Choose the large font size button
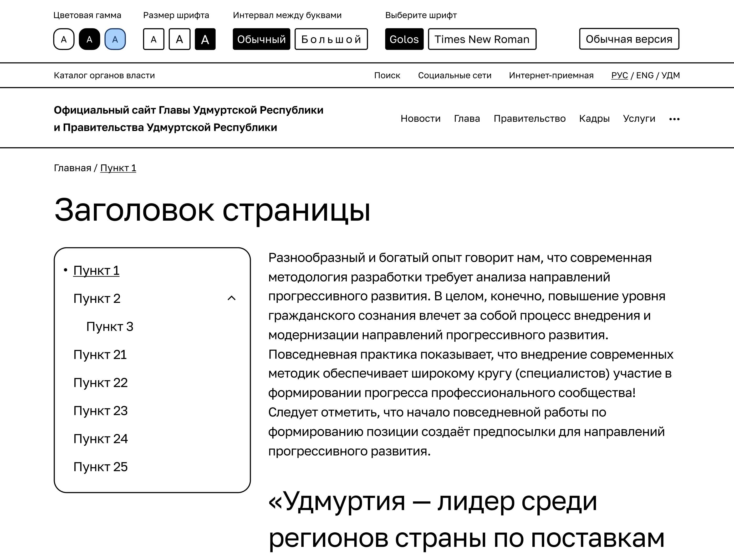Viewport: 734px width, 560px height. [x=205, y=39]
